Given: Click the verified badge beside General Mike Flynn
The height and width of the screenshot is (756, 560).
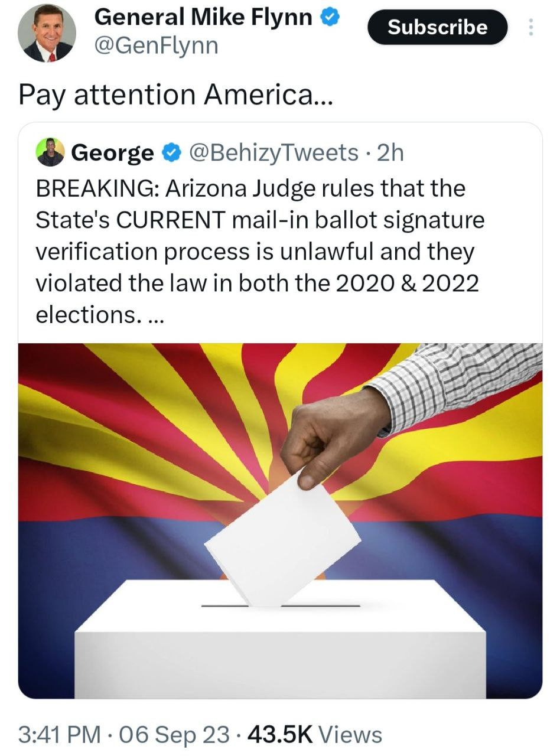Looking at the screenshot, I should coord(330,18).
